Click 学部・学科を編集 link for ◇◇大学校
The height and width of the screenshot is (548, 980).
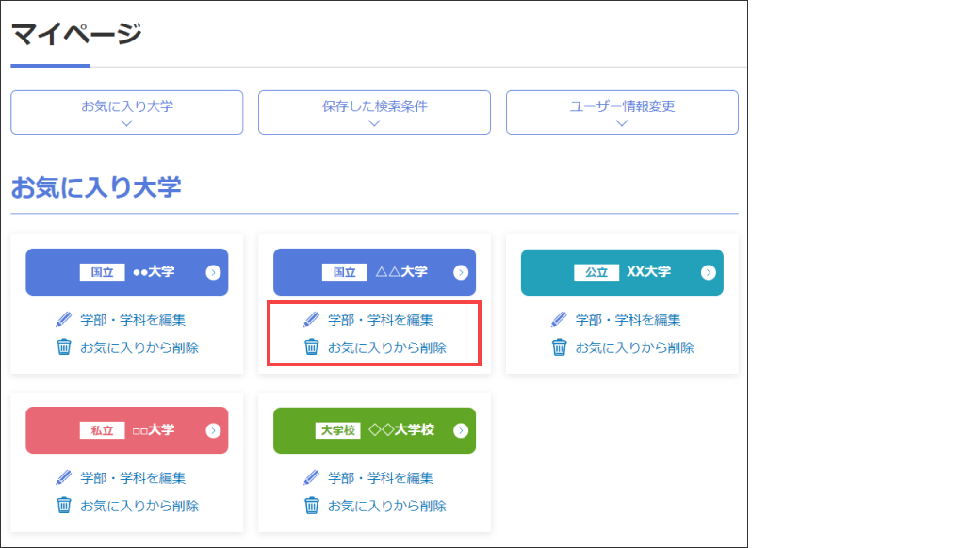click(x=381, y=478)
